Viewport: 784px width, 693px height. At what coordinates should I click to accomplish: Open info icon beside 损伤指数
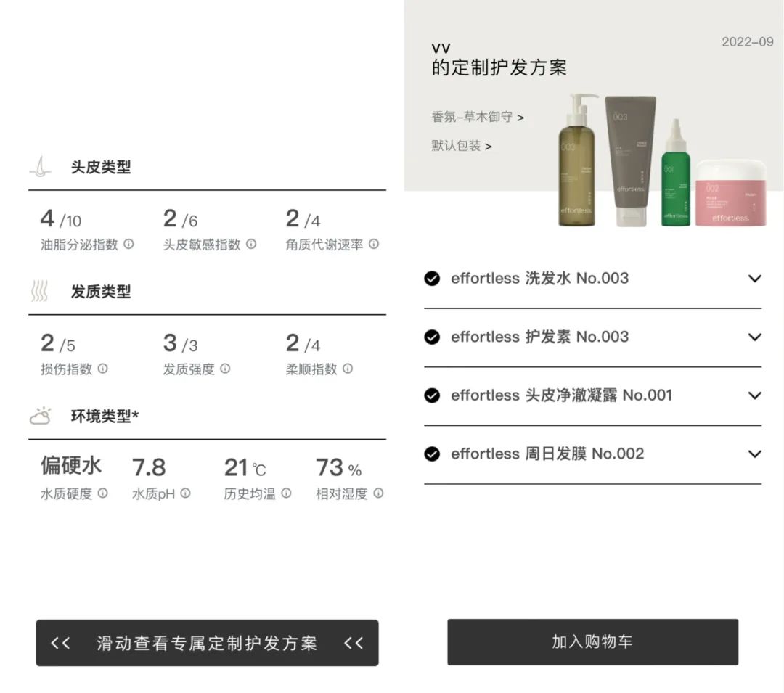click(x=102, y=368)
